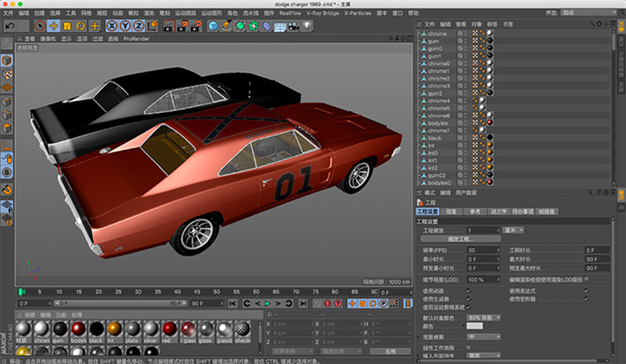Select the red material thumbnail
626x364 pixels.
(x=169, y=332)
